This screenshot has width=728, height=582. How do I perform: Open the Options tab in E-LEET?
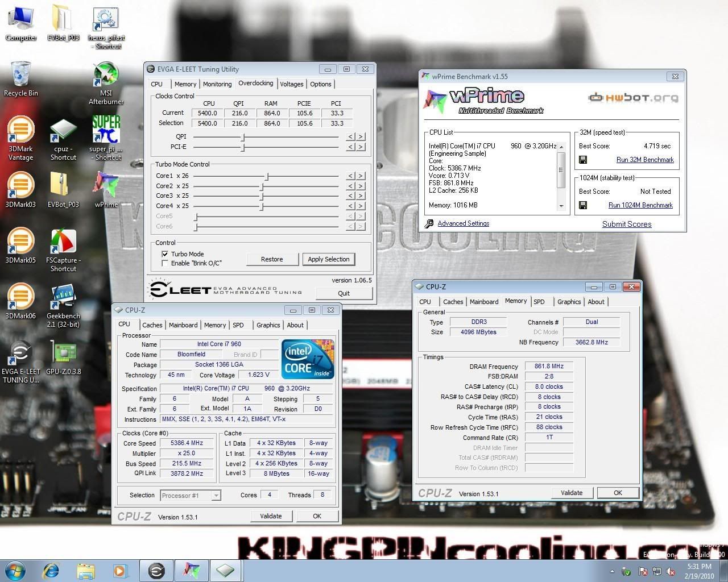321,84
